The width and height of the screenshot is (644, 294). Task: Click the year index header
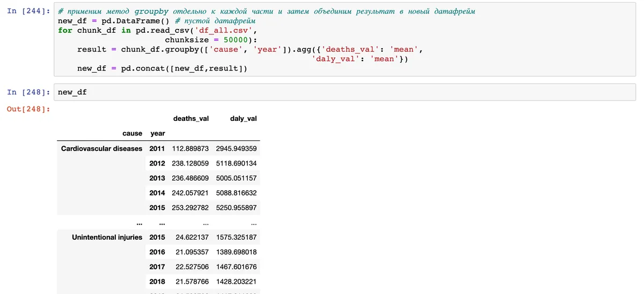[x=157, y=133]
